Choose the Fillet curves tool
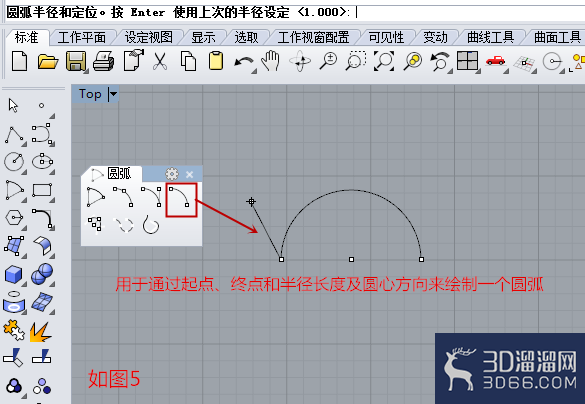 pyautogui.click(x=42, y=218)
